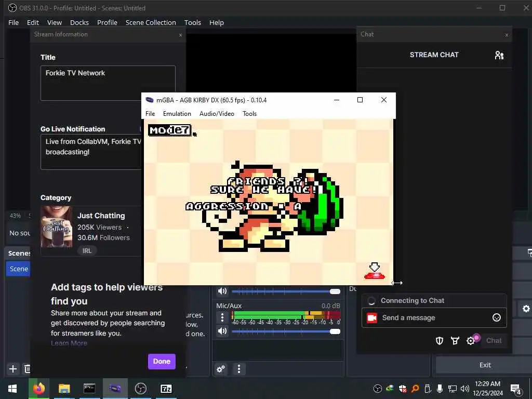
Task: Open 7-Zip from the taskbar
Action: [166, 389]
